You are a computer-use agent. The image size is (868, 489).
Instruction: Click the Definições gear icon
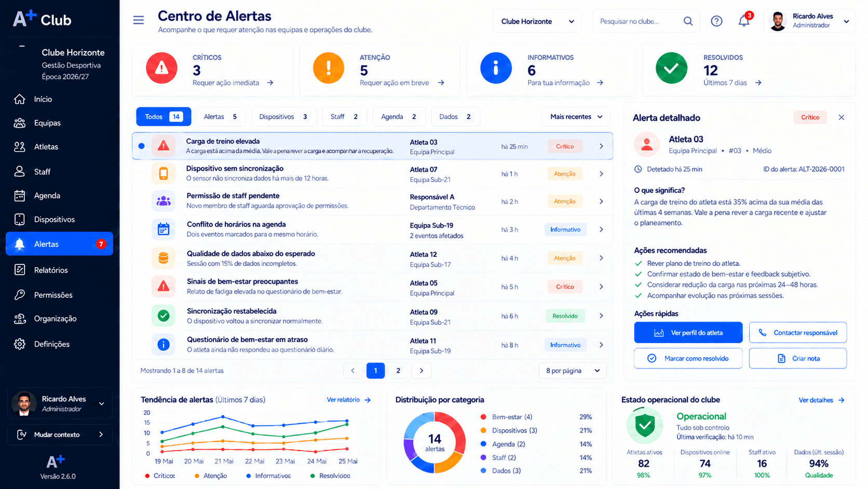[20, 344]
